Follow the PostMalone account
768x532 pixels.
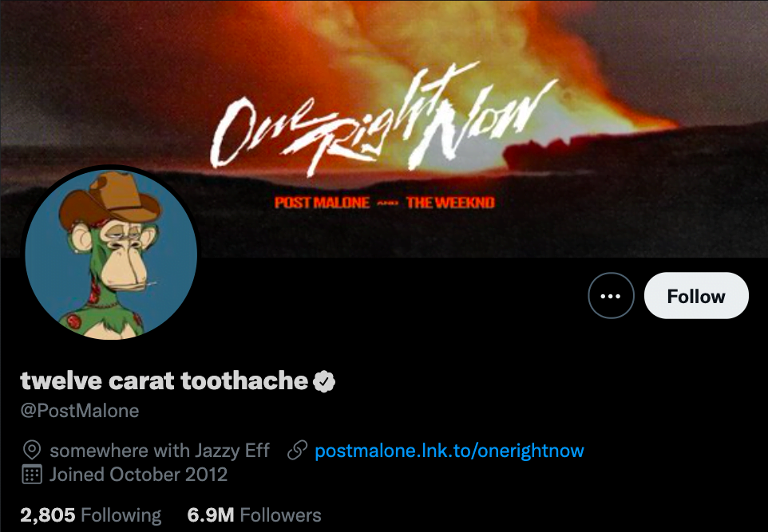tap(695, 296)
